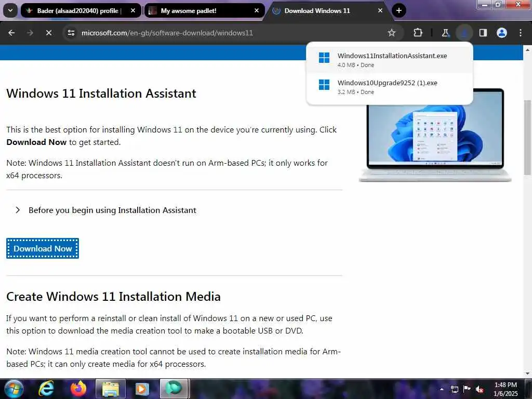
Task: Go back to the previous page
Action: click(x=11, y=33)
